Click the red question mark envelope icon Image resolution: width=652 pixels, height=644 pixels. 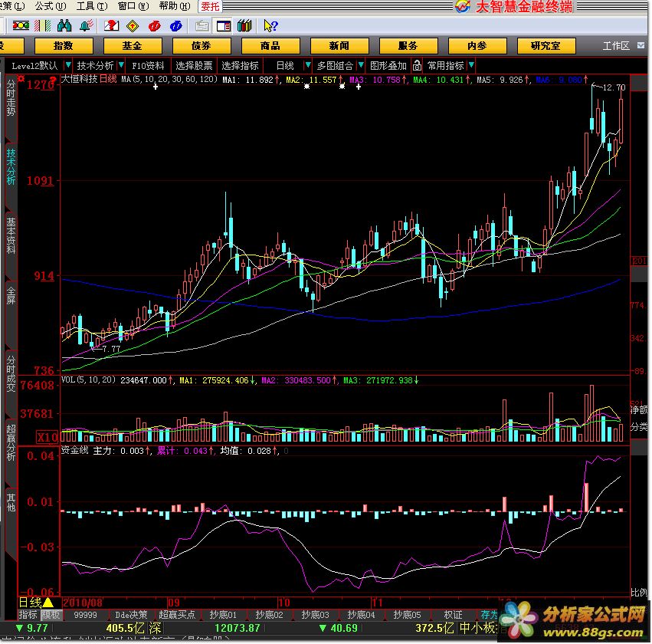tap(111, 26)
